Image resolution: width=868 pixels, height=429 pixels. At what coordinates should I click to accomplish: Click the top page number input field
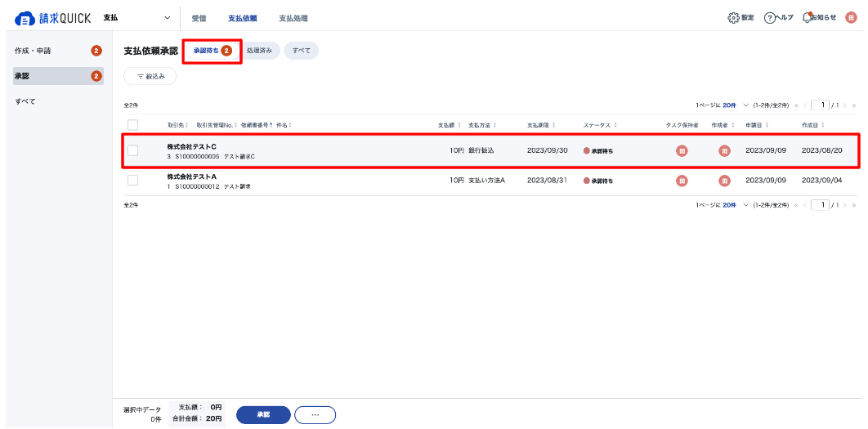pyautogui.click(x=820, y=105)
